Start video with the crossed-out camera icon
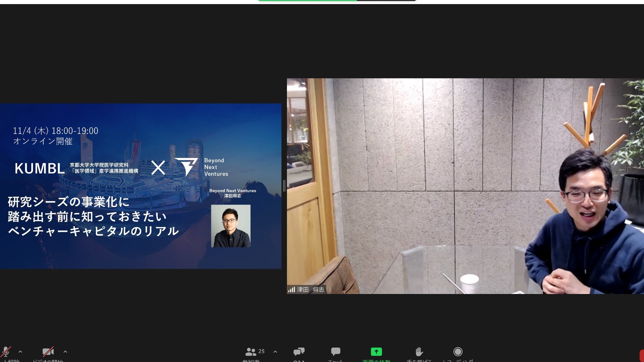This screenshot has width=644, height=362. point(48,352)
